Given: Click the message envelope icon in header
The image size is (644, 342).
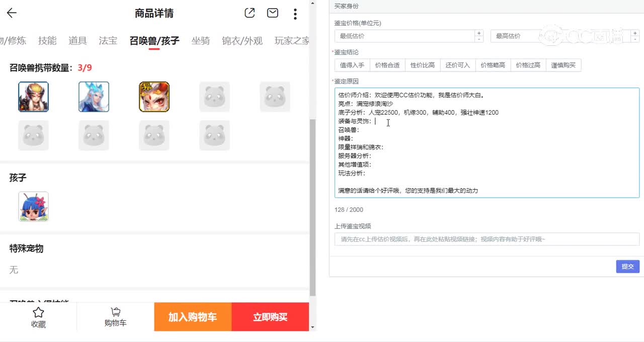Looking at the screenshot, I should (x=272, y=13).
